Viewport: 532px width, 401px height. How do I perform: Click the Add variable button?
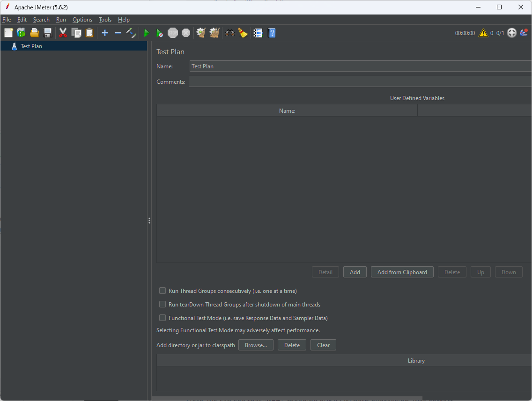point(355,272)
